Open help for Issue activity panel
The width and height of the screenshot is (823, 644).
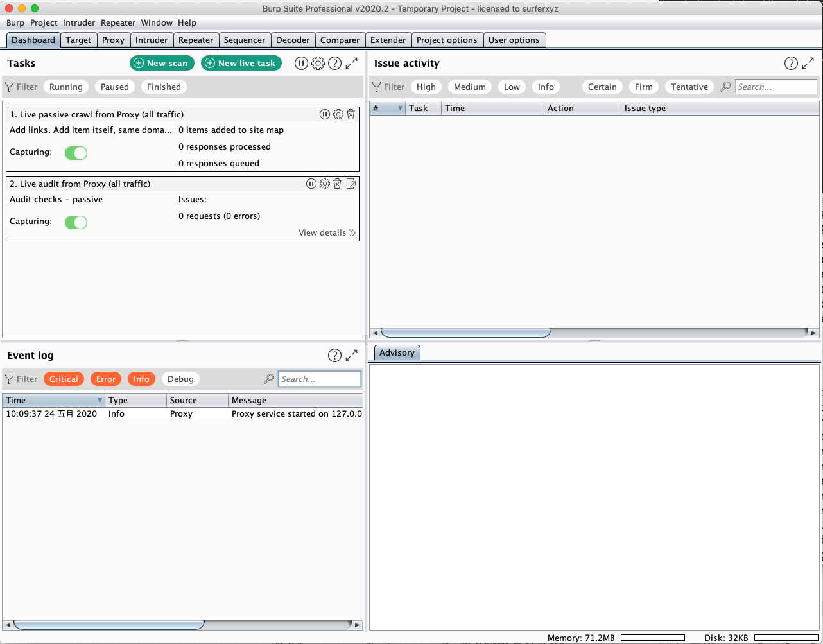coord(791,63)
